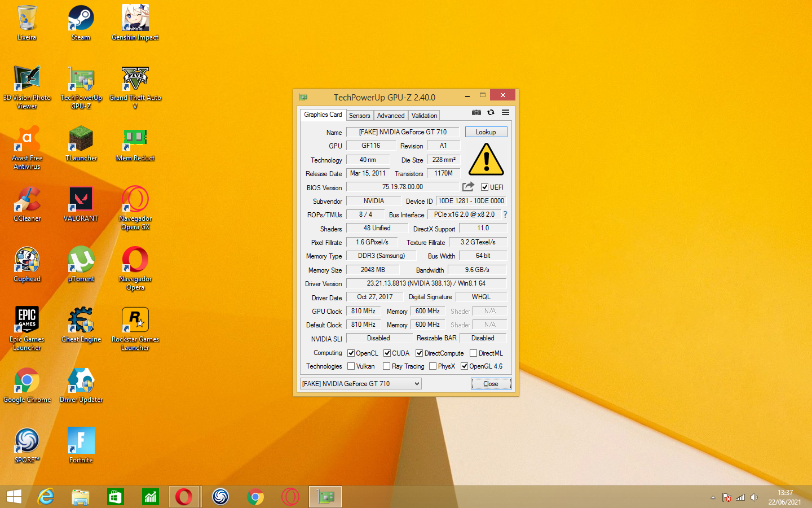Open Internet Explorer from taskbar
812x508 pixels.
tap(46, 497)
